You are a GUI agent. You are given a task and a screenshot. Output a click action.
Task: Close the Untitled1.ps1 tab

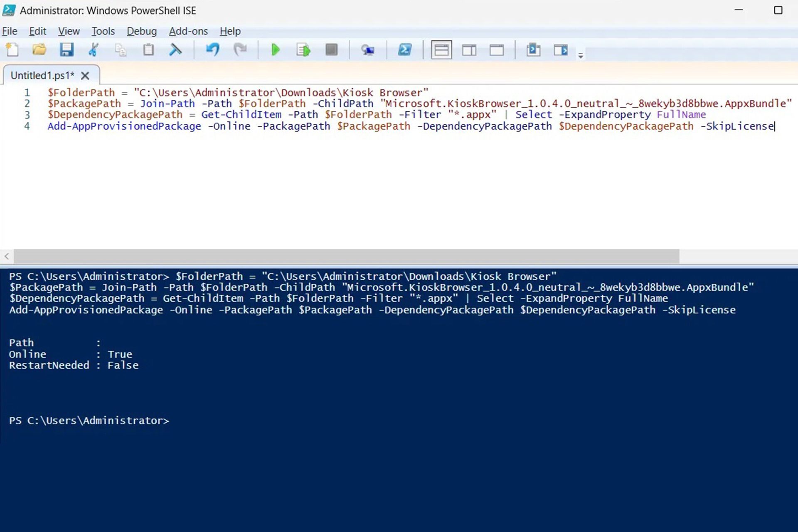pyautogui.click(x=85, y=76)
